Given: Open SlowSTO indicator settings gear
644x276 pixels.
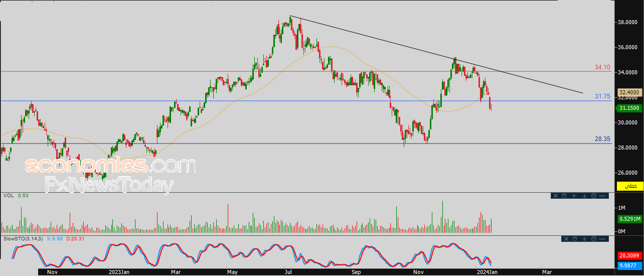Looking at the screenshot, I should click(594, 239).
